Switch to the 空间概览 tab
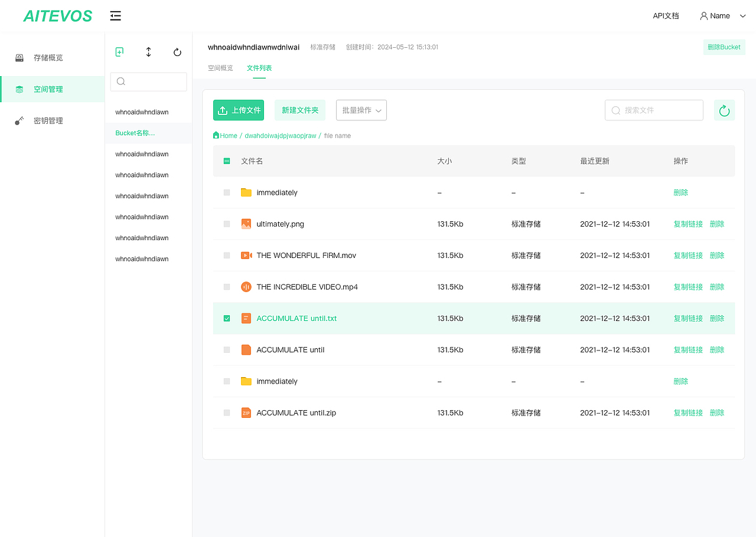 (x=220, y=68)
